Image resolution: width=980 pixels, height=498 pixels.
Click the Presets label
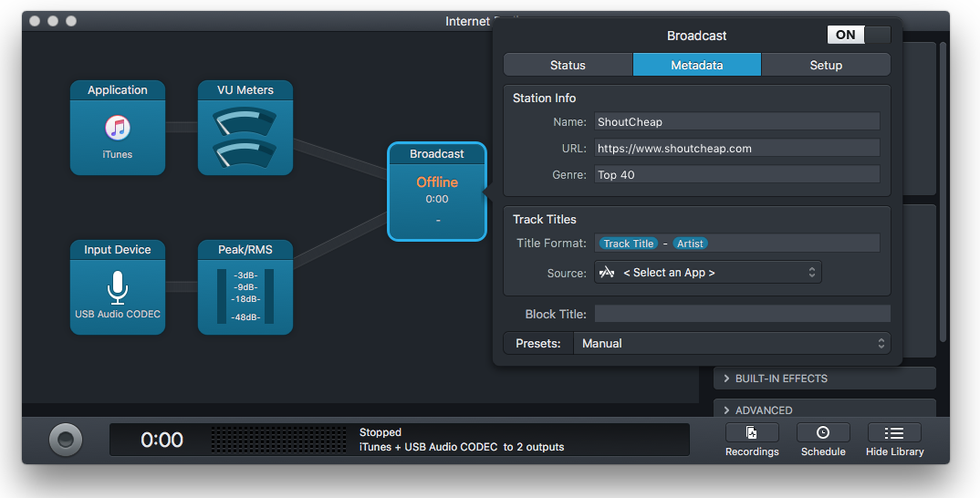pos(538,344)
